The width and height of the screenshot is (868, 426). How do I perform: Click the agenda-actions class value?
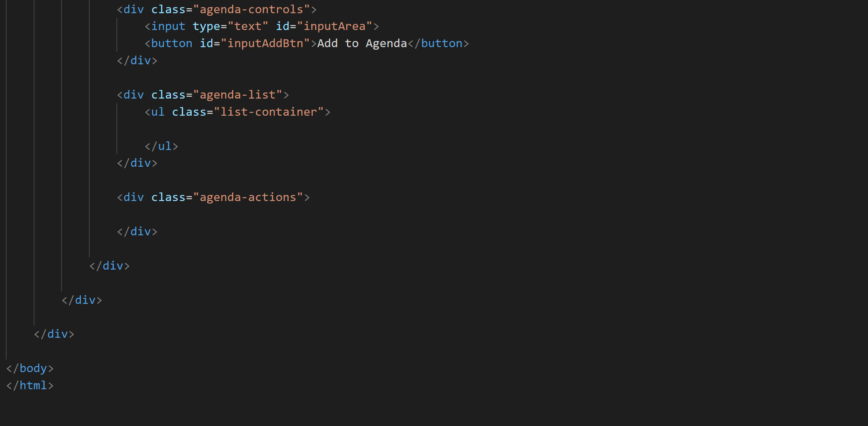pos(248,197)
